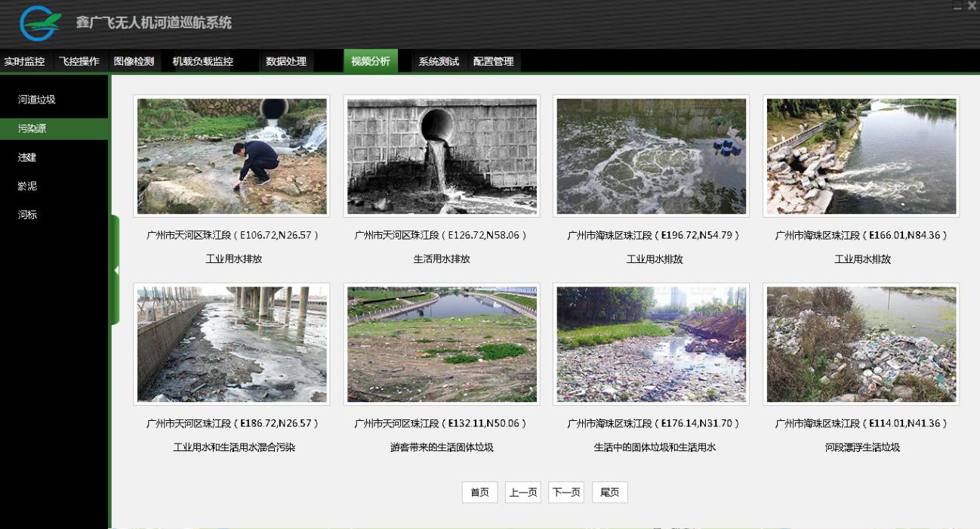Choose 违建 in the sidebar
The image size is (980, 529).
[x=54, y=157]
